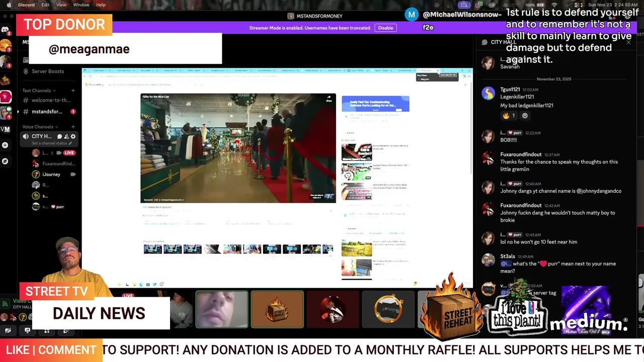Toggle camera off button in voice panel
644x362 pixels.
pyautogui.click(x=8, y=330)
